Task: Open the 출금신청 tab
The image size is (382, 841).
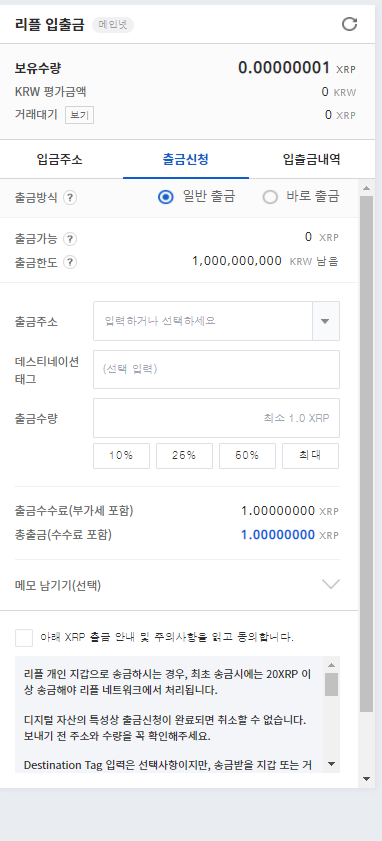Action: tap(186, 159)
